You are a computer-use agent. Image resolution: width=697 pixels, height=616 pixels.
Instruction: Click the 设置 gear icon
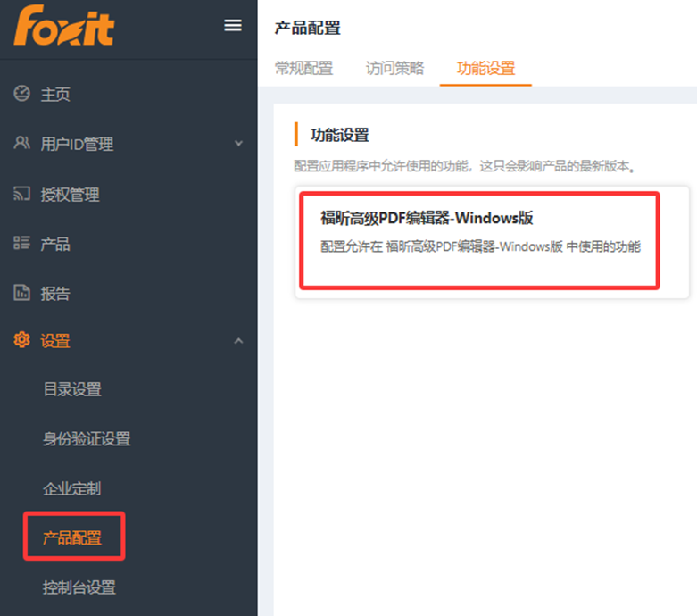tap(21, 340)
